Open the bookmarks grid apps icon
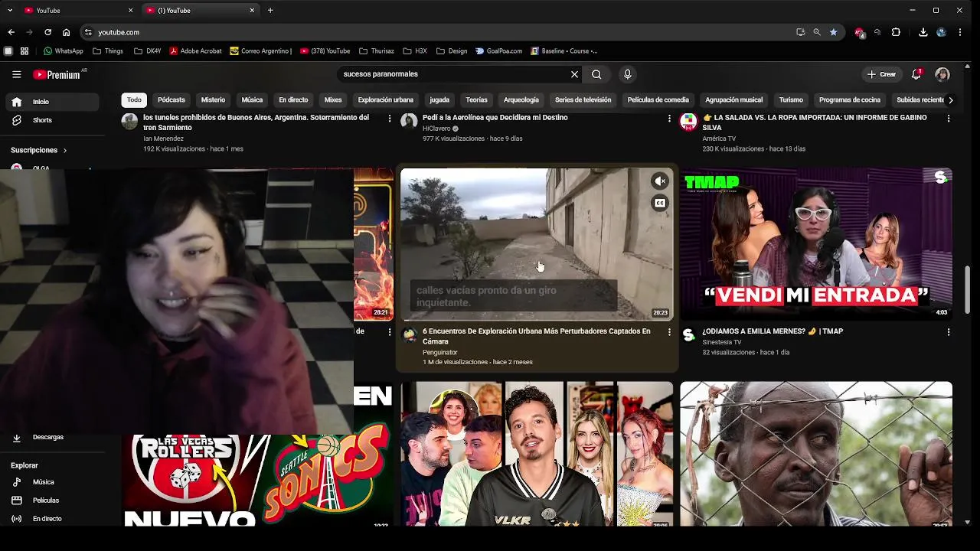Viewport: 980px width, 551px height. (x=24, y=51)
